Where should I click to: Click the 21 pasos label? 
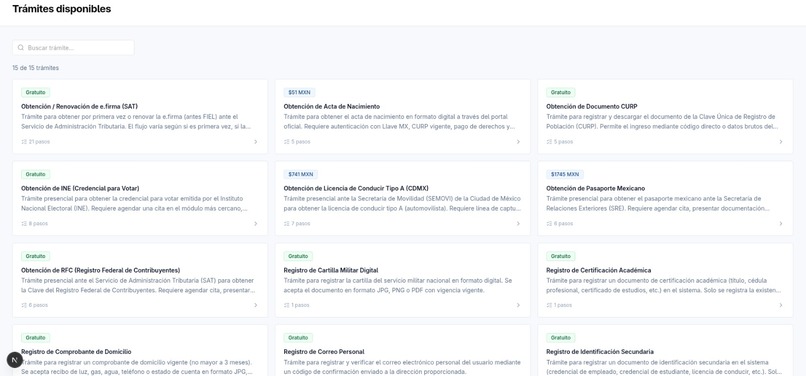point(39,142)
